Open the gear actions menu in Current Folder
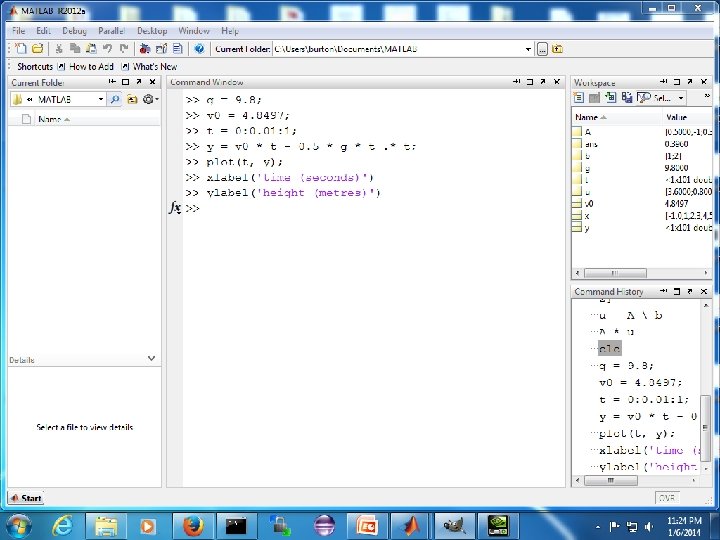The height and width of the screenshot is (540, 720). point(148,99)
